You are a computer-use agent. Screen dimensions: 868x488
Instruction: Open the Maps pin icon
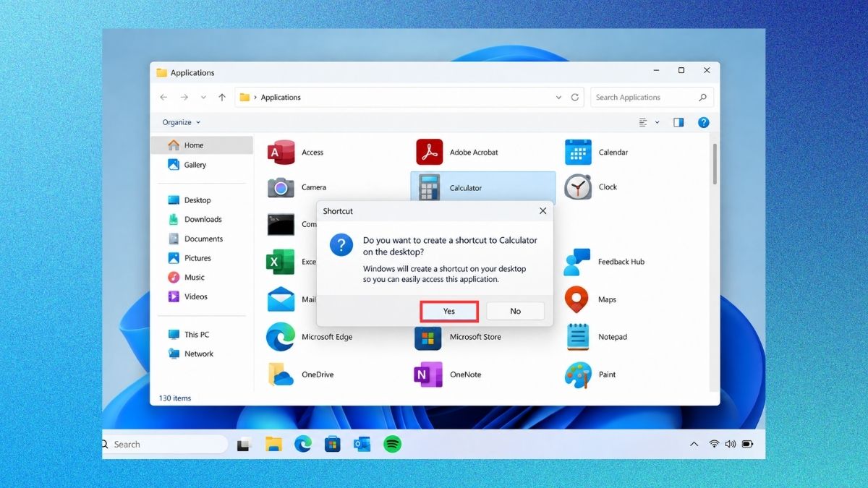(576, 299)
